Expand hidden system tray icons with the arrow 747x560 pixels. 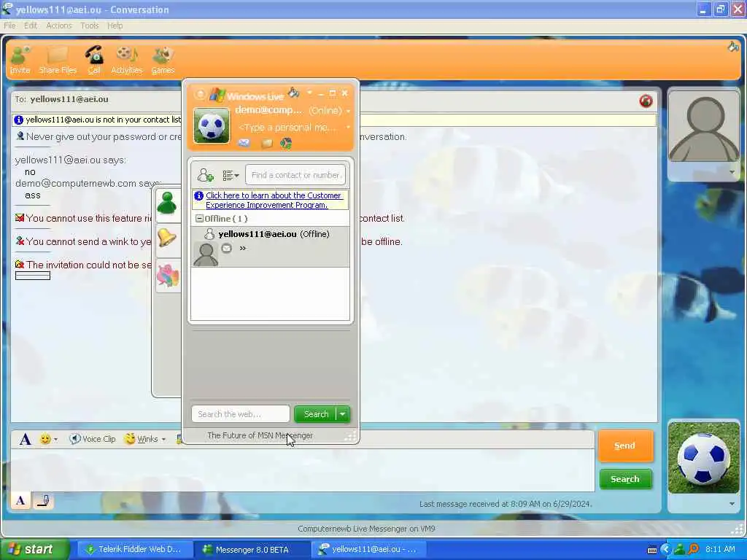[x=665, y=549]
